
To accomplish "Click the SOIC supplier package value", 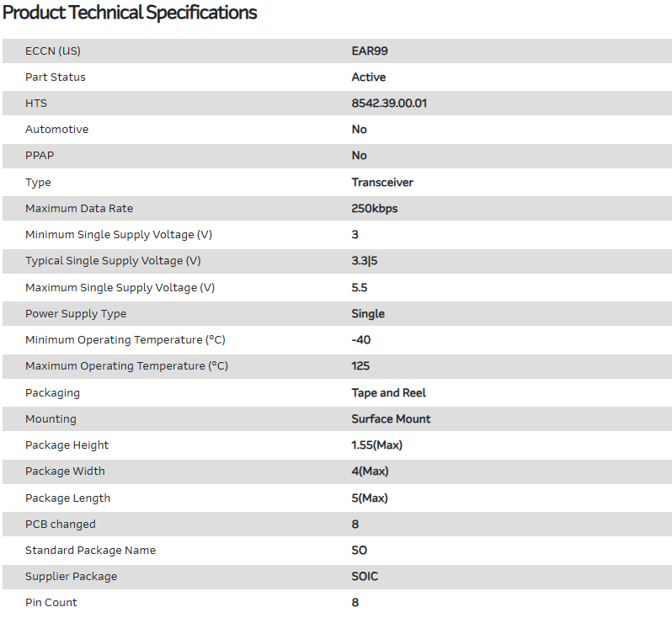I will coord(365,576).
